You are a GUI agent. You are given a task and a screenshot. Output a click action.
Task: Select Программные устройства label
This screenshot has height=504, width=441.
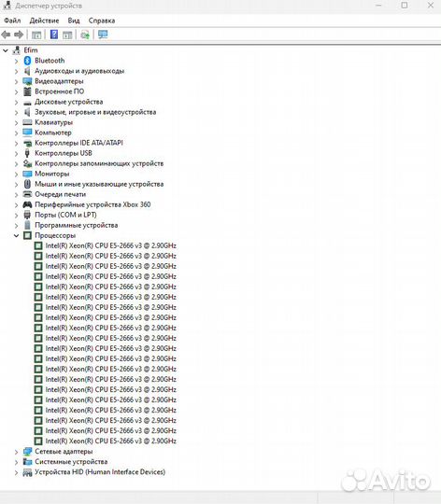coord(77,225)
